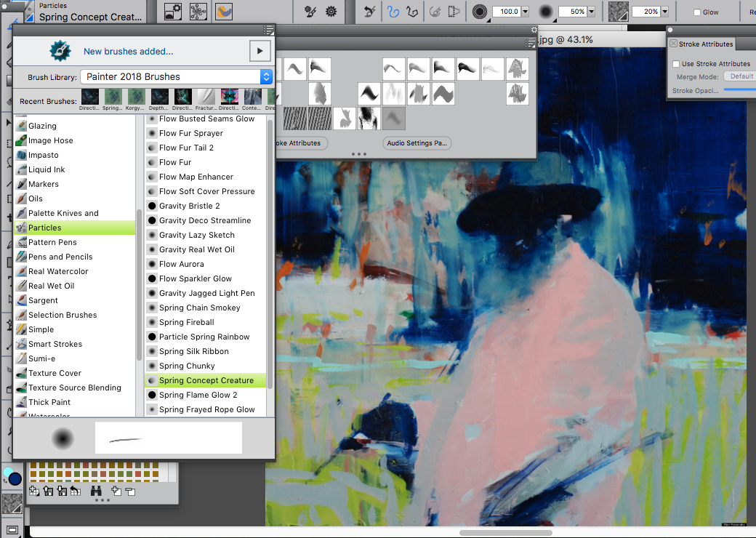756x538 pixels.
Task: Click the grain texture preview in property bar
Action: tap(618, 12)
